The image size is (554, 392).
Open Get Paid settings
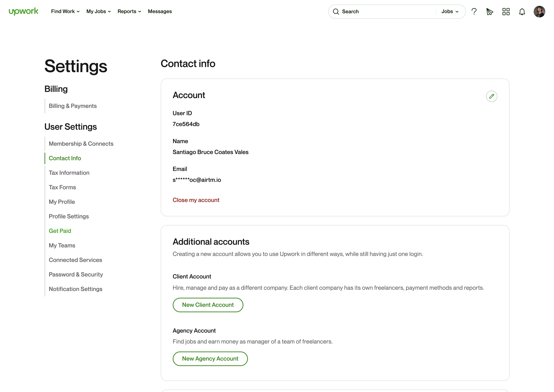60,231
